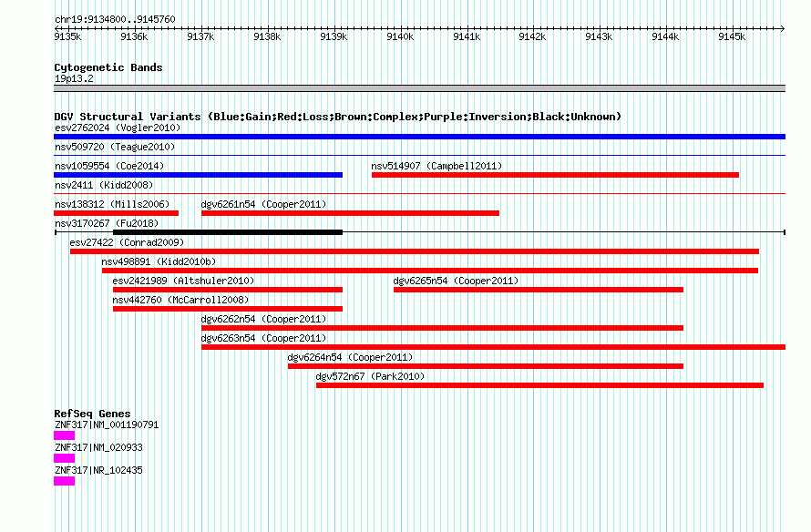This screenshot has width=811, height=532.
Task: Select dgv6265n54 (Cooper2011) red bar
Action: 539,290
